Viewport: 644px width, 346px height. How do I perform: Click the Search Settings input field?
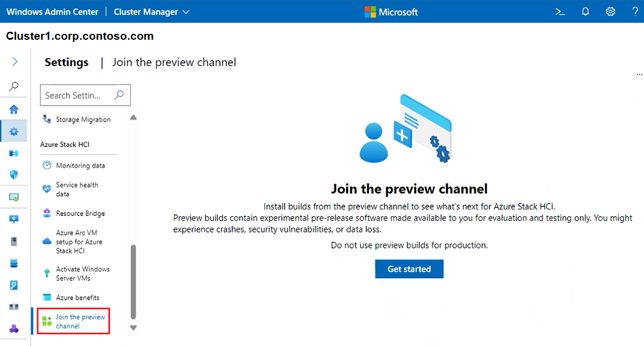[x=86, y=95]
